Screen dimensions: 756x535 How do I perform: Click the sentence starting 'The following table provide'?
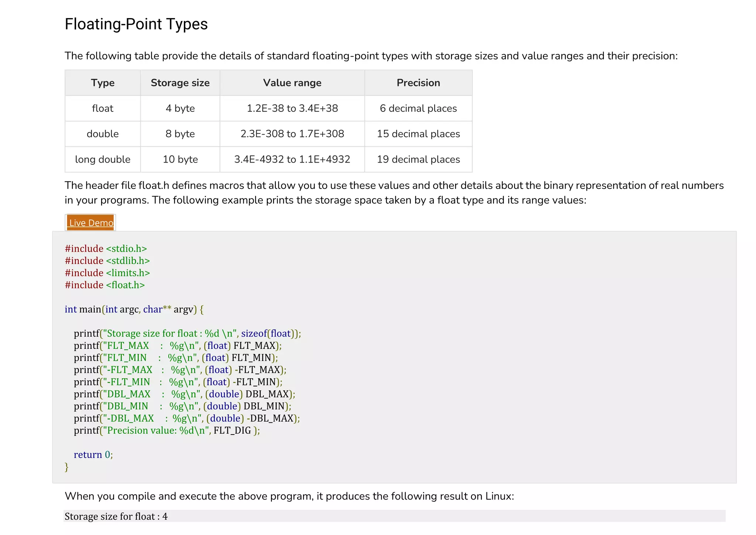pyautogui.click(x=371, y=56)
